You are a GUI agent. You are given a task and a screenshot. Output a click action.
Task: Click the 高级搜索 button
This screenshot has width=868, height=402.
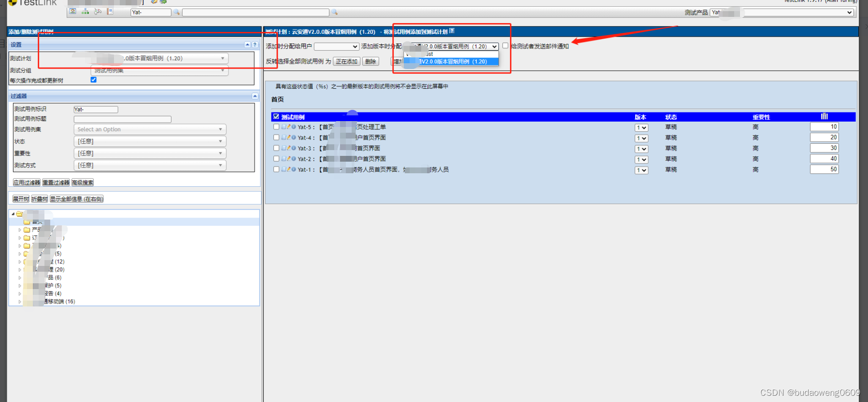83,182
